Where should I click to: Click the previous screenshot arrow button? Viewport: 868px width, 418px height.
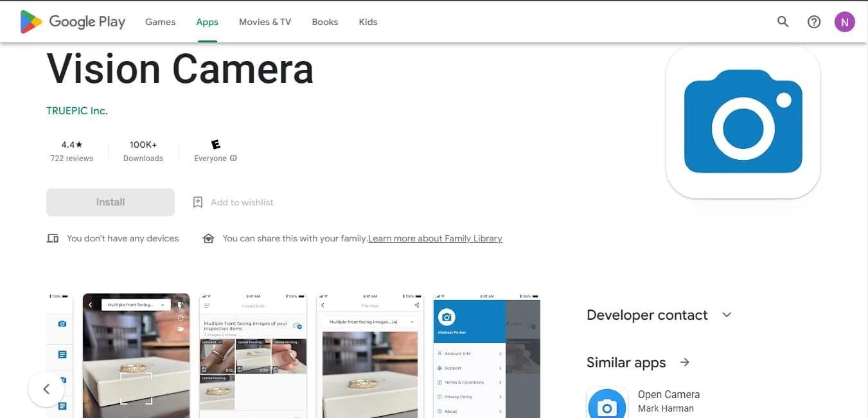click(x=46, y=388)
